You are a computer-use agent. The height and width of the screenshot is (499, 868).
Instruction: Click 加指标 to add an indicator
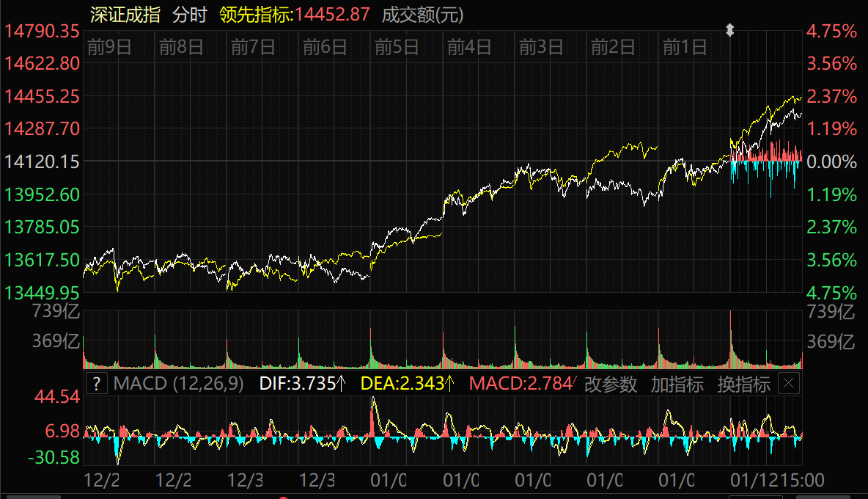click(677, 384)
